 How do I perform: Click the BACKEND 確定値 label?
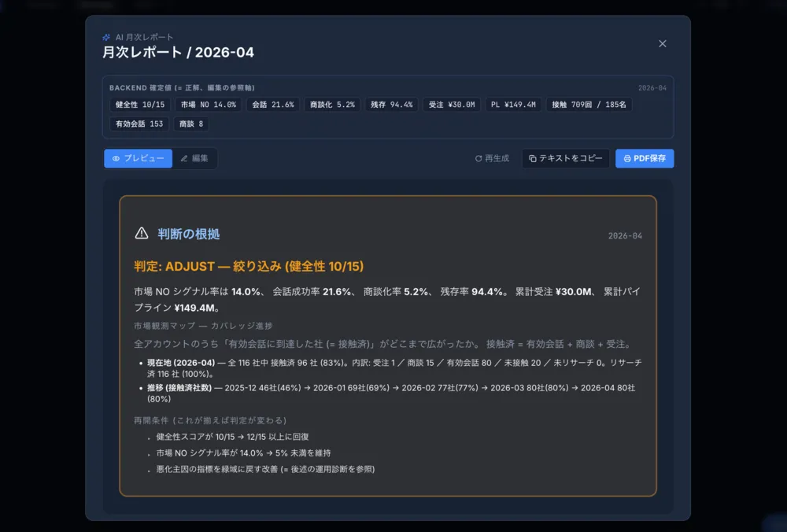(182, 88)
